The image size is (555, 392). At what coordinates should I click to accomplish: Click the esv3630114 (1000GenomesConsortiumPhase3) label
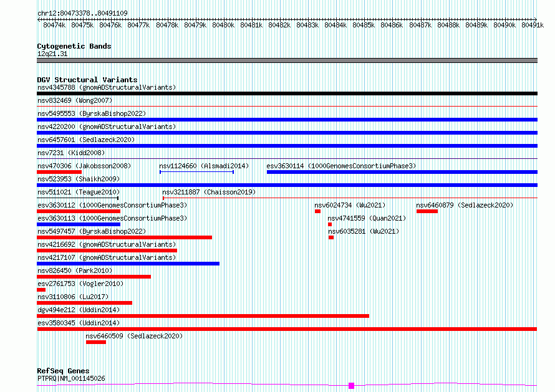point(341,166)
